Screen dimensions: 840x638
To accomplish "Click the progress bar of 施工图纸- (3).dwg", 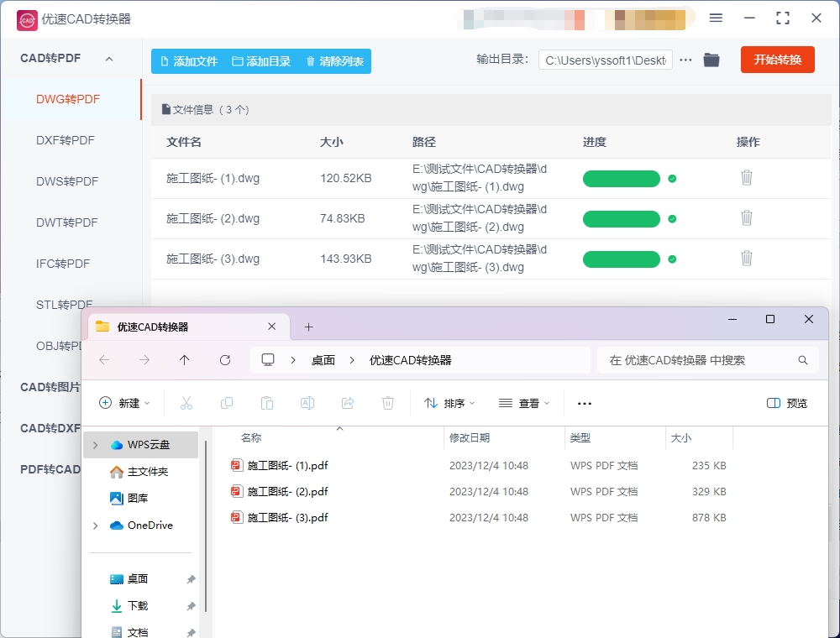I will [x=622, y=259].
